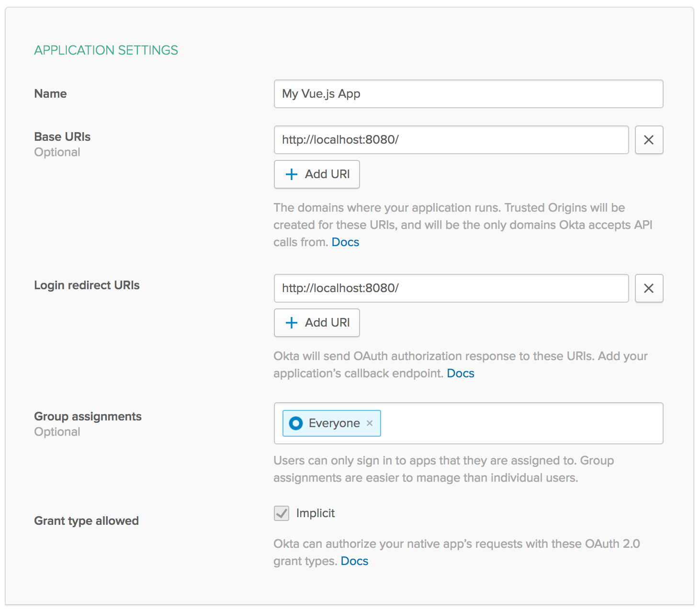This screenshot has width=700, height=611.
Task: Toggle the Implicit grant type checkbox
Action: click(x=282, y=513)
